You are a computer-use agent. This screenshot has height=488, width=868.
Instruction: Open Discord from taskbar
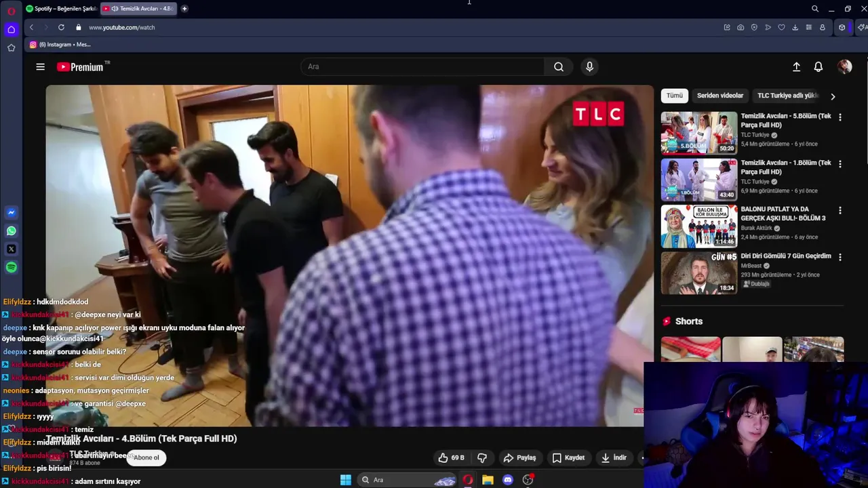tap(508, 480)
